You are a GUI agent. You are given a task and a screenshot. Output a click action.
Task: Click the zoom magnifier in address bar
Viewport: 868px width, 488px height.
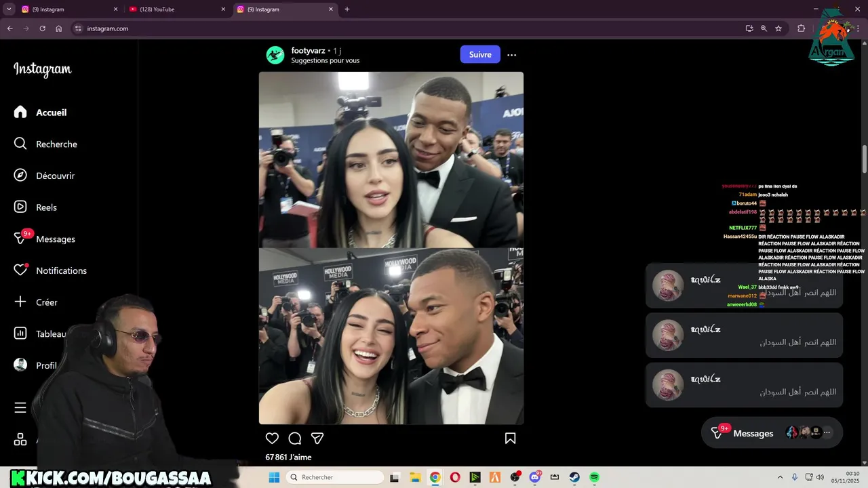pyautogui.click(x=764, y=28)
